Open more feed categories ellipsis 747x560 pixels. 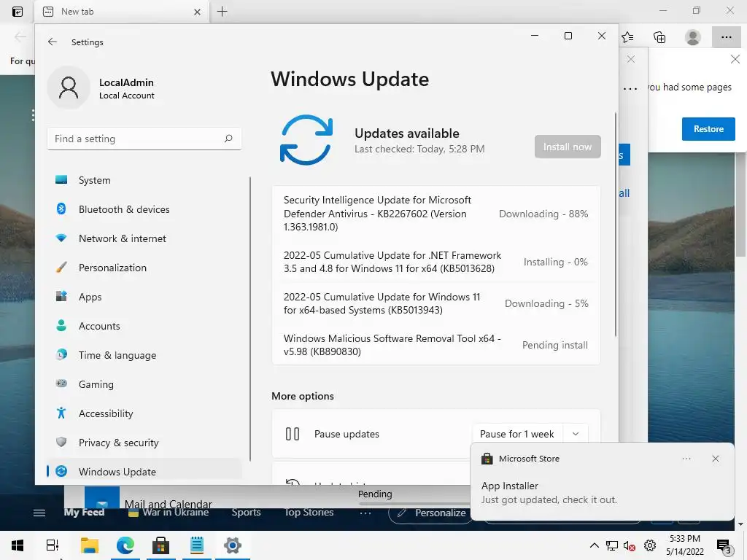pyautogui.click(x=365, y=513)
